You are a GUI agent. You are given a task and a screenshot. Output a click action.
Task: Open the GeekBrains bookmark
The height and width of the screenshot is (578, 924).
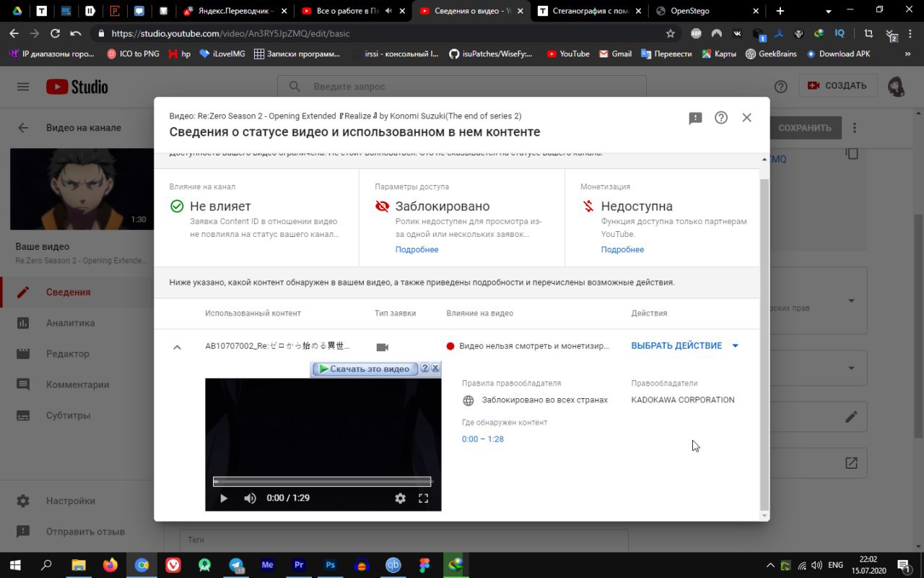click(x=772, y=53)
